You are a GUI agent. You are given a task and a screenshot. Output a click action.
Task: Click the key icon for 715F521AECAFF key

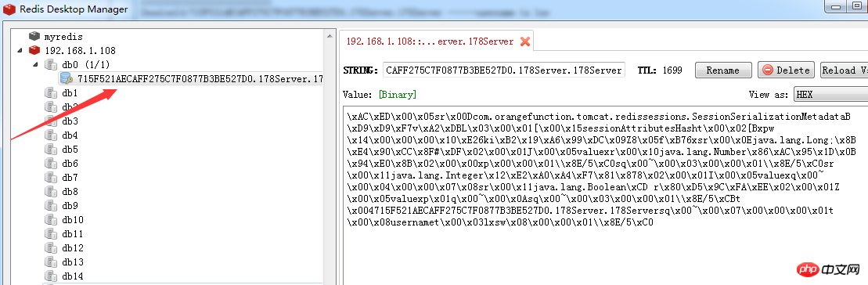67,78
